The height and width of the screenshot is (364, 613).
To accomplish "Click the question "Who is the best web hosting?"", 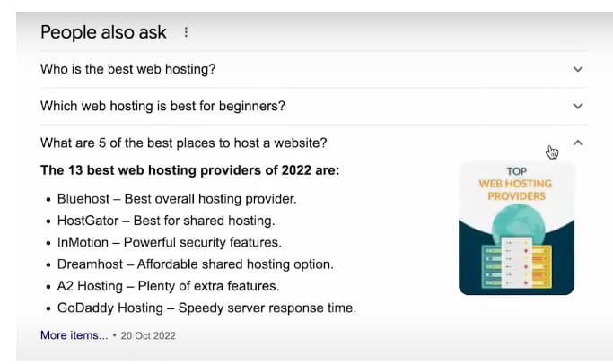I will click(x=127, y=69).
